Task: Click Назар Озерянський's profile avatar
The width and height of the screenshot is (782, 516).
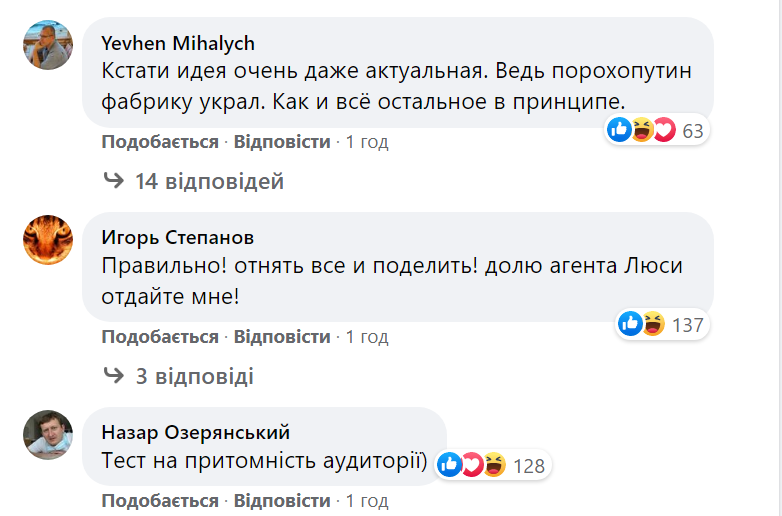Action: [x=47, y=434]
